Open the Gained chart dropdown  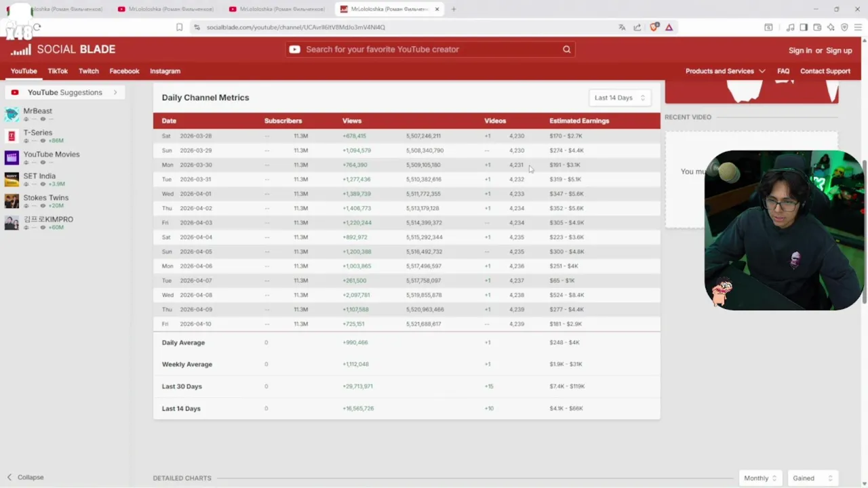tap(812, 478)
